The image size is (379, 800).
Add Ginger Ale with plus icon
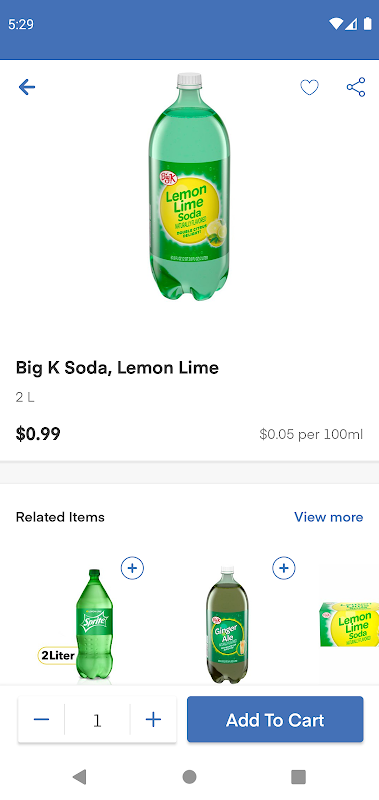[284, 568]
